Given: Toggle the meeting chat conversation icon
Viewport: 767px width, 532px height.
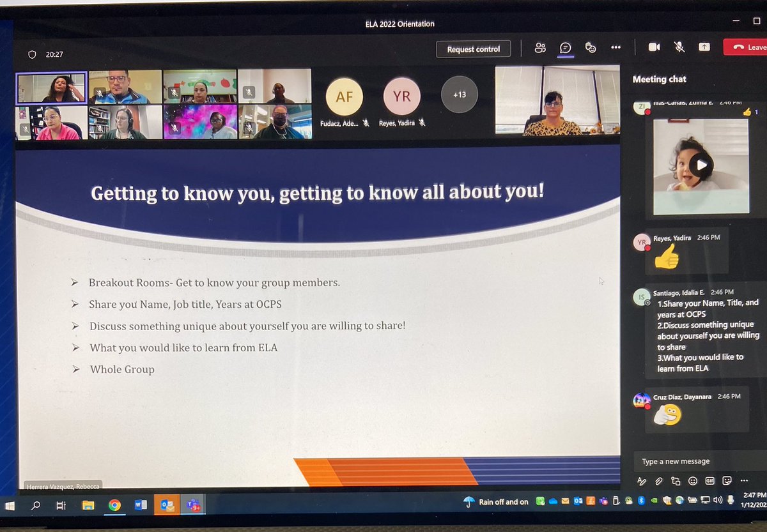Looking at the screenshot, I should click(x=565, y=48).
